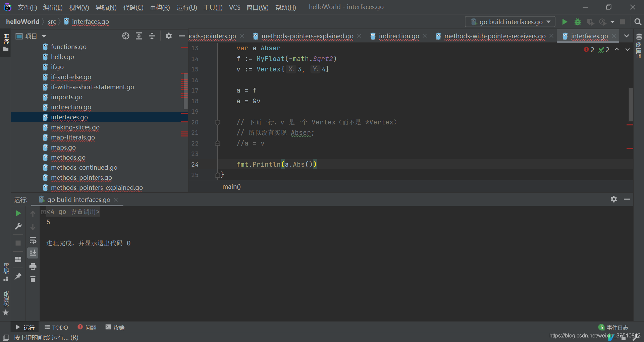Show hidden editor tabs list
Screen dimensions: 644x342
click(x=627, y=36)
